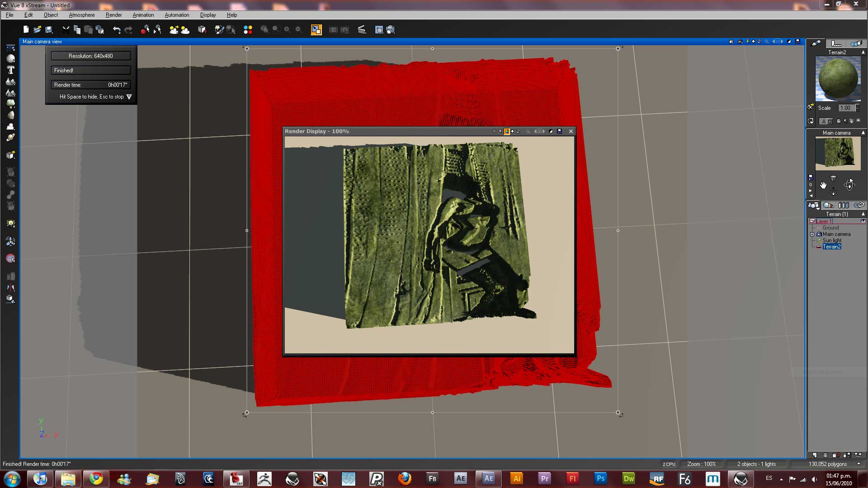Toggle the highlighted orange view-layout button
Viewport: 868px width, 488px height.
[x=316, y=30]
